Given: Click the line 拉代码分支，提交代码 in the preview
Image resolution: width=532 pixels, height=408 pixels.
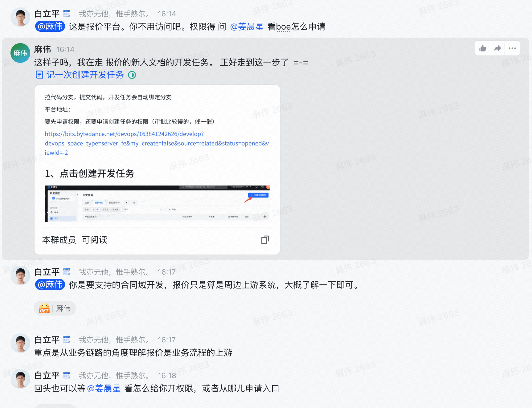Looking at the screenshot, I should [108, 97].
